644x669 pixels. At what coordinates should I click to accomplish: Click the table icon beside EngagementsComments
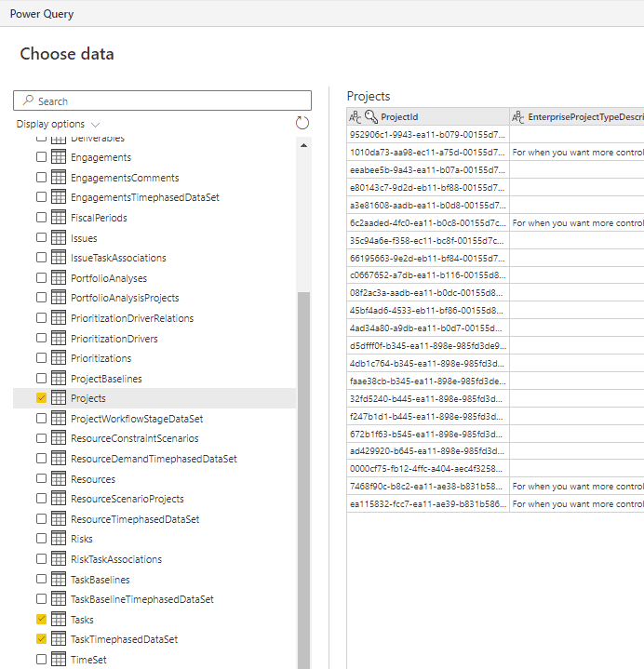59,177
